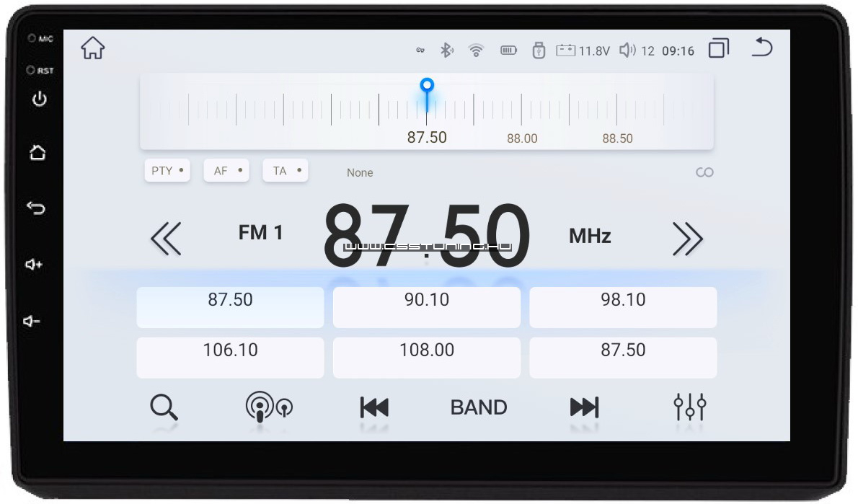The image size is (858, 504).
Task: Skip to previous station
Action: (x=374, y=407)
